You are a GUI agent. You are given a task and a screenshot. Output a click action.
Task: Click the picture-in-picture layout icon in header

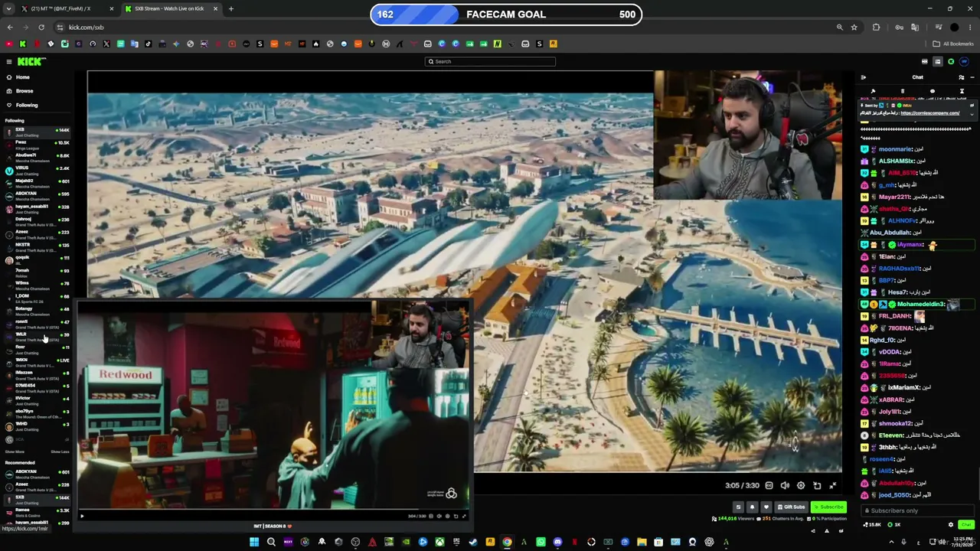click(x=938, y=61)
